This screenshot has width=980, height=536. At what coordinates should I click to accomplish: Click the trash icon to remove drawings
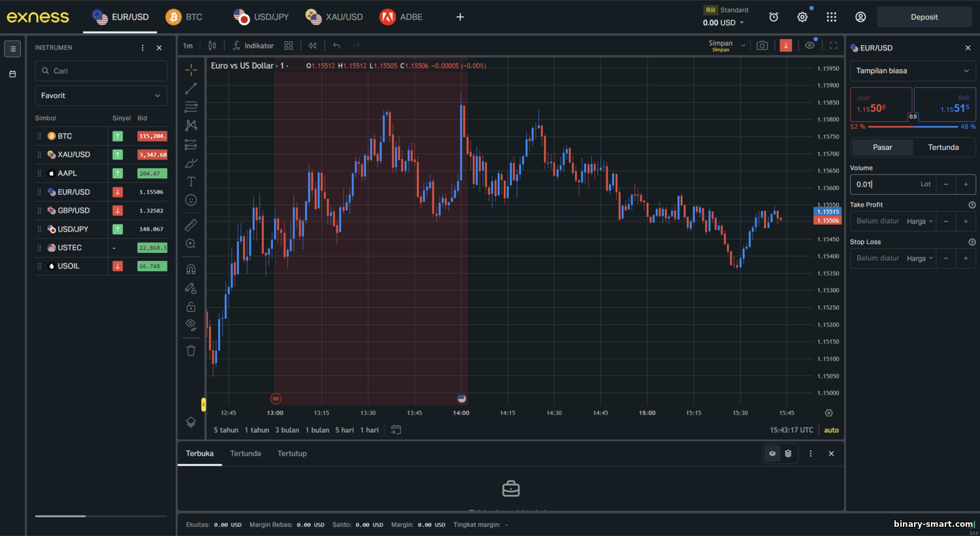[191, 350]
